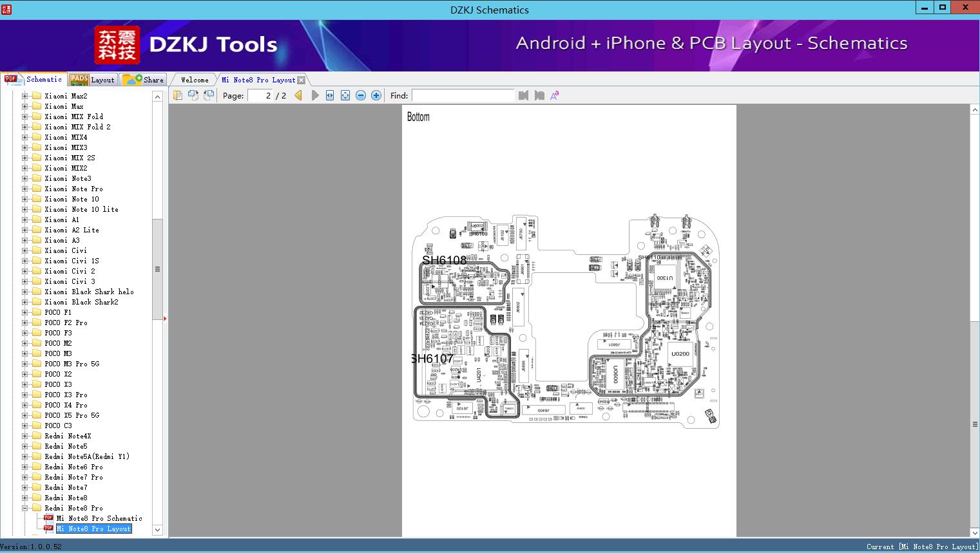Expand the Xiaomi Note 10 lite node
980x553 pixels.
click(25, 209)
